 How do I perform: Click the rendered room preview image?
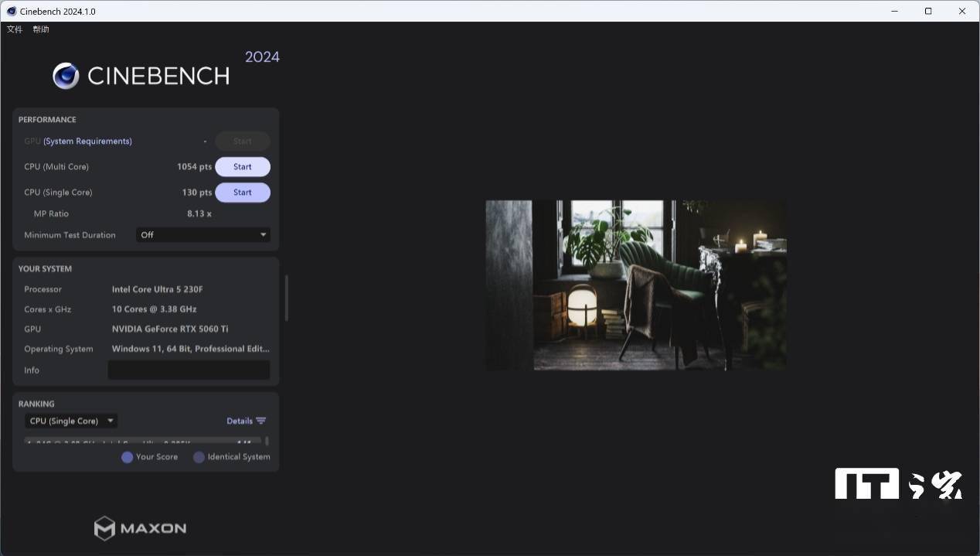tap(635, 285)
